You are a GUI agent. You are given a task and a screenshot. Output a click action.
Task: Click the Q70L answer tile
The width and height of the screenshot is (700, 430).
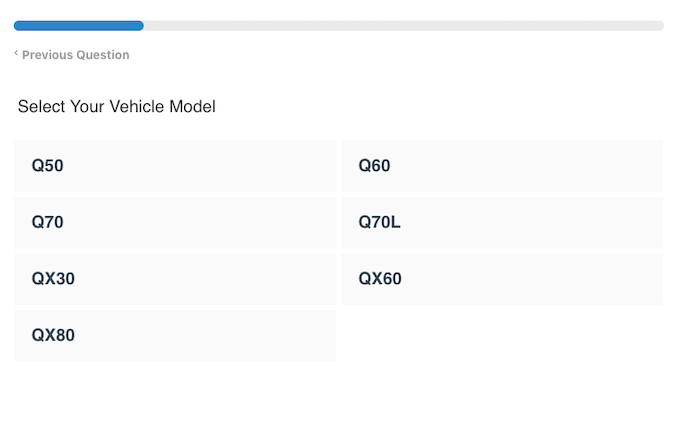[x=502, y=222]
